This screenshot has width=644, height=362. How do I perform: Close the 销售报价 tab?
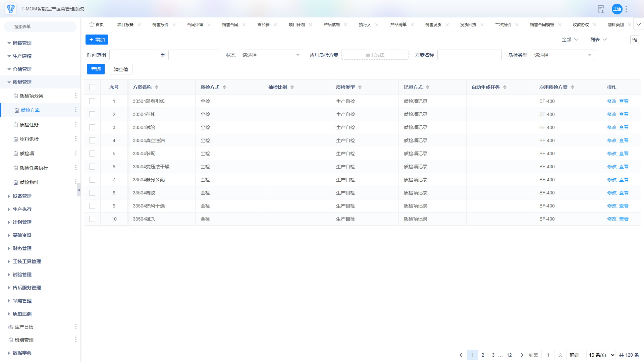coord(174,24)
